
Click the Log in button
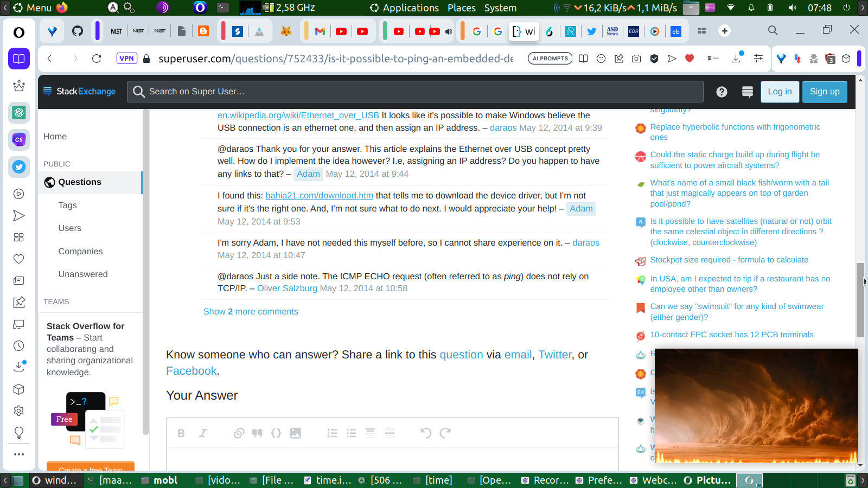point(780,92)
